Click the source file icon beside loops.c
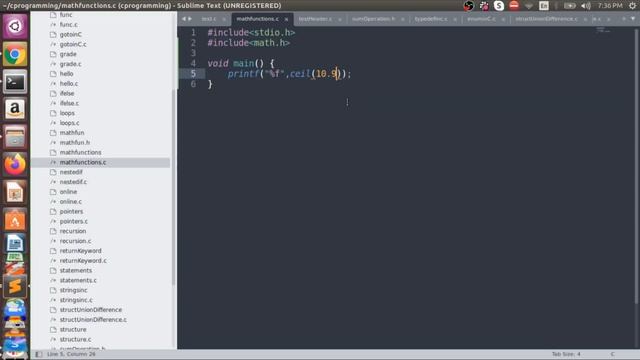The height and width of the screenshot is (360, 640). tap(53, 123)
